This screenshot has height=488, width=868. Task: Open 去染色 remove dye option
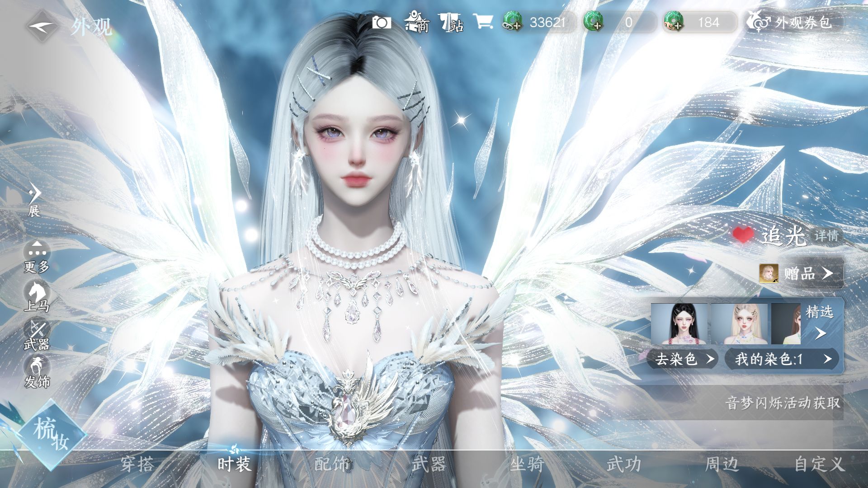click(x=683, y=359)
